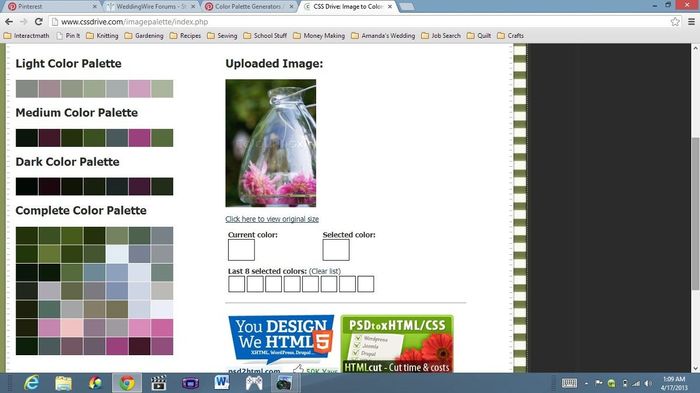Show hidden tray icons arrow
700x393 pixels.
coord(586,383)
